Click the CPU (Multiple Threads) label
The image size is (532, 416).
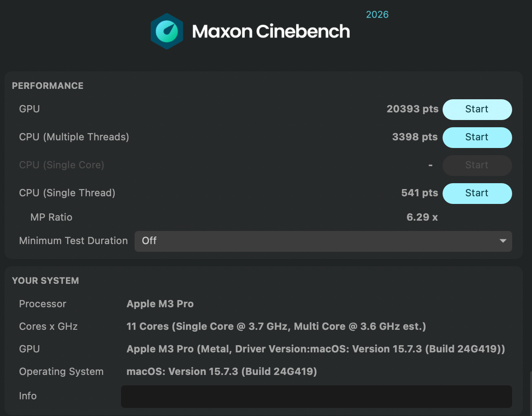[74, 137]
